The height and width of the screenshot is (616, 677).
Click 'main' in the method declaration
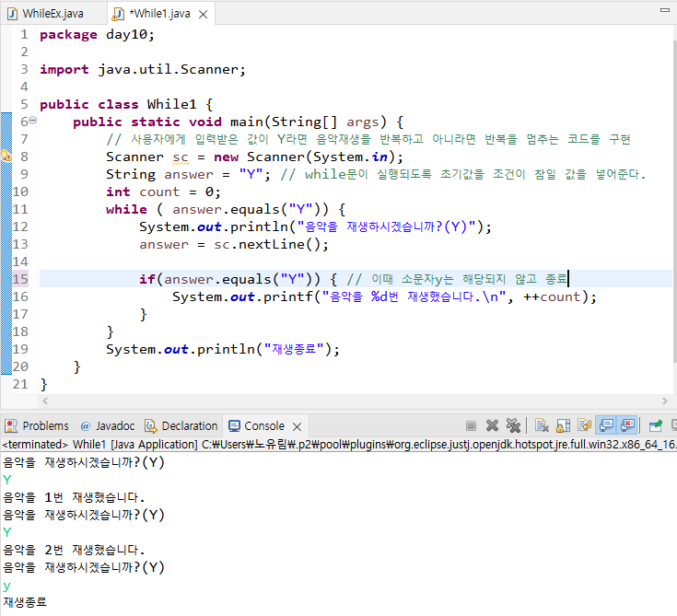[x=247, y=122]
